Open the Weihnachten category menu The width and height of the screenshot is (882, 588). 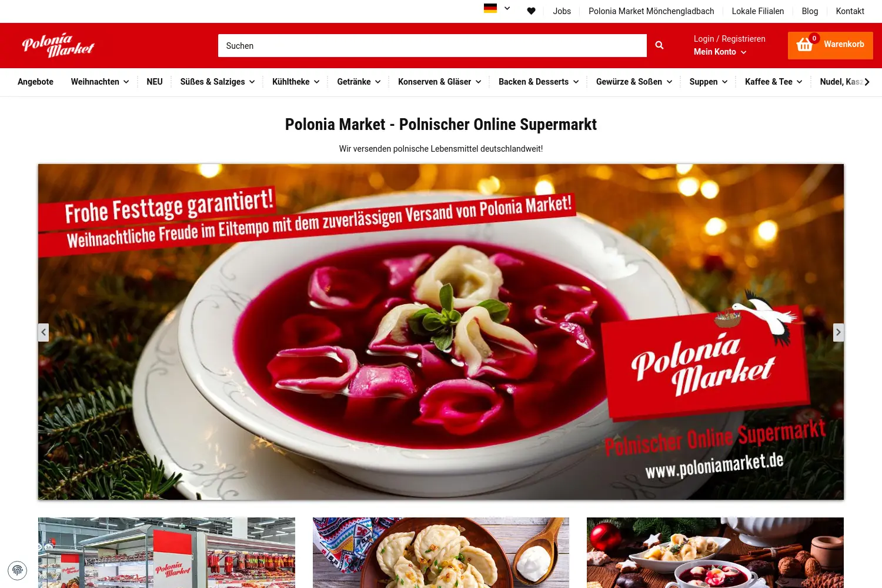(x=100, y=82)
